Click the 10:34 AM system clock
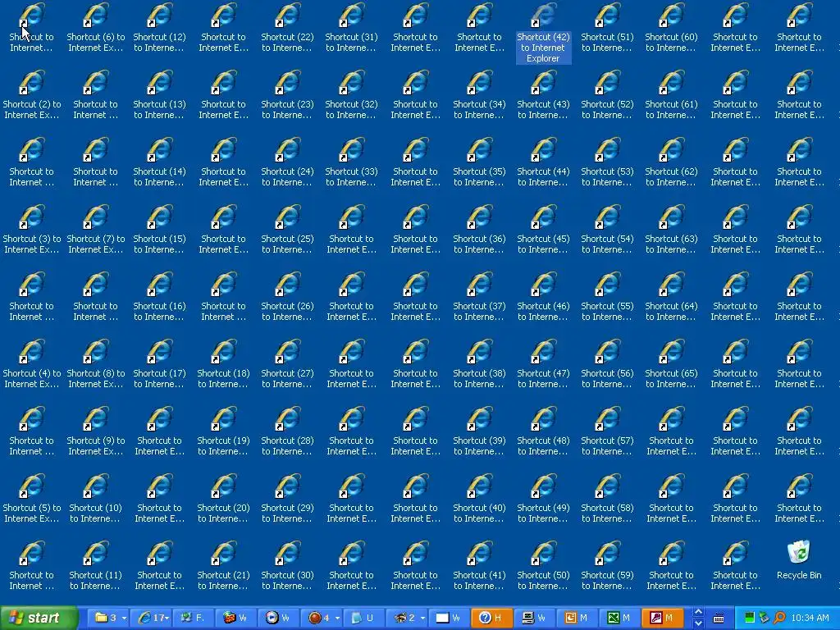The height and width of the screenshot is (630, 840). pos(810,618)
